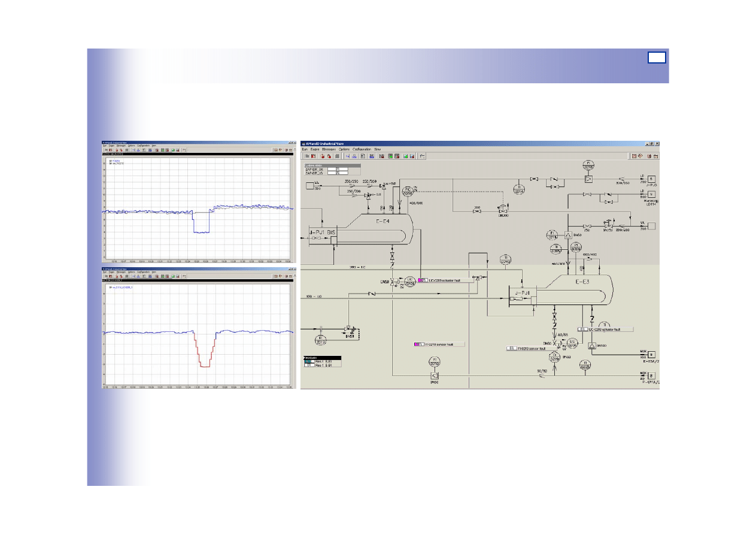Viewport: 756px width, 535px height.
Task: Click off-page connector box number 6
Action: pos(652,179)
